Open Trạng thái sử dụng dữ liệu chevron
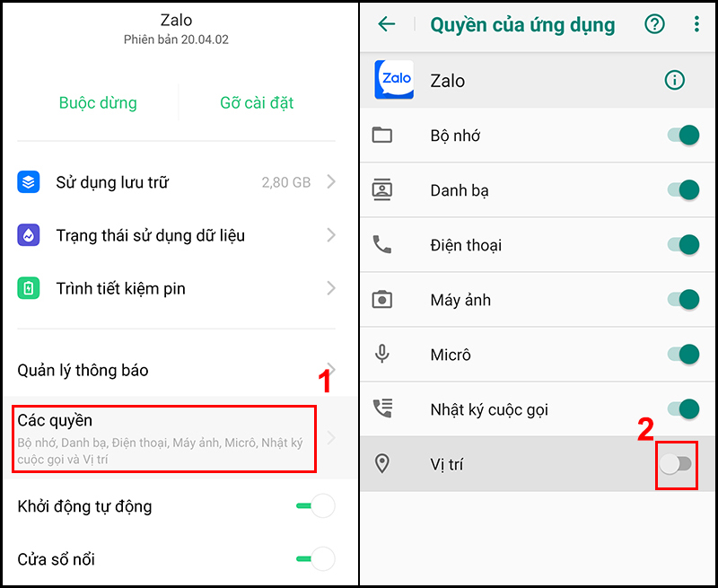Image resolution: width=718 pixels, height=588 pixels. (331, 235)
